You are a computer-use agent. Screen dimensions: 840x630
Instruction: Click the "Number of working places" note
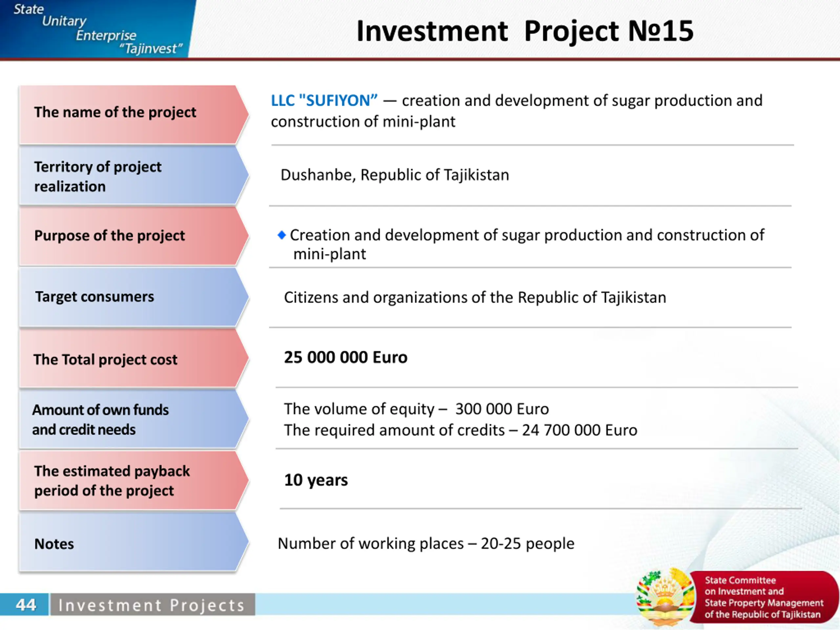426,543
